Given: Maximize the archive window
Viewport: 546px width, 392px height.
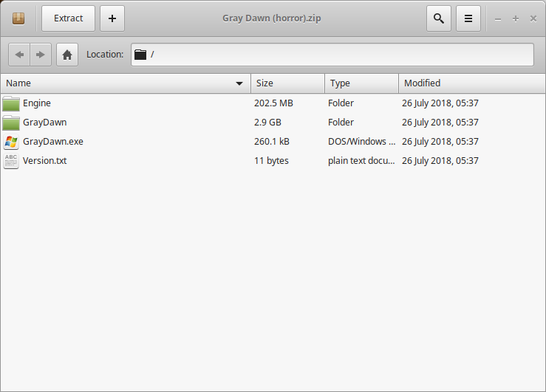Looking at the screenshot, I should click(516, 18).
